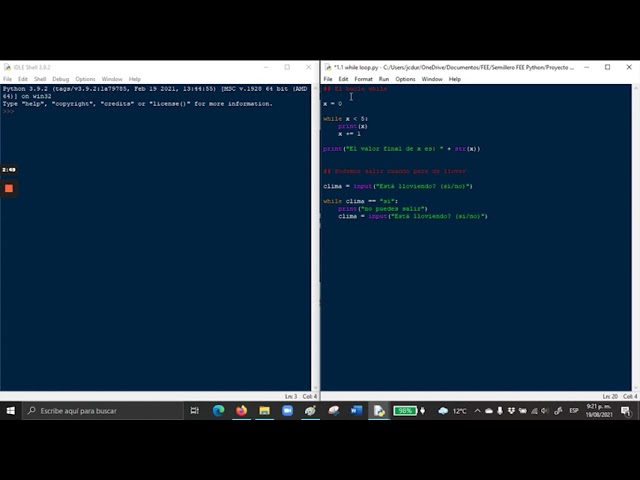Click the Dropbox tray icon
The image size is (640, 480).
(511, 411)
